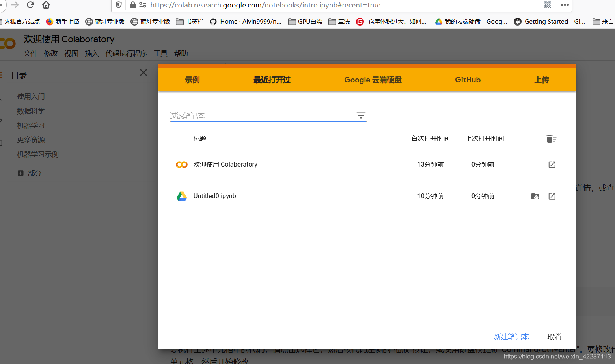Open the 代码执行程序 menu
Viewport: 615px width, 364px height.
pos(126,54)
